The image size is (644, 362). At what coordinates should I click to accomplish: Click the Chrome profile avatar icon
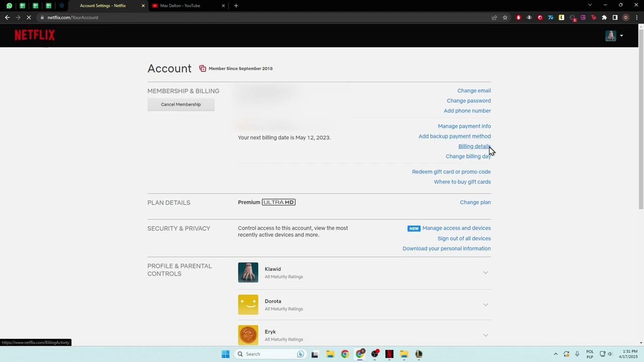pos(626,17)
